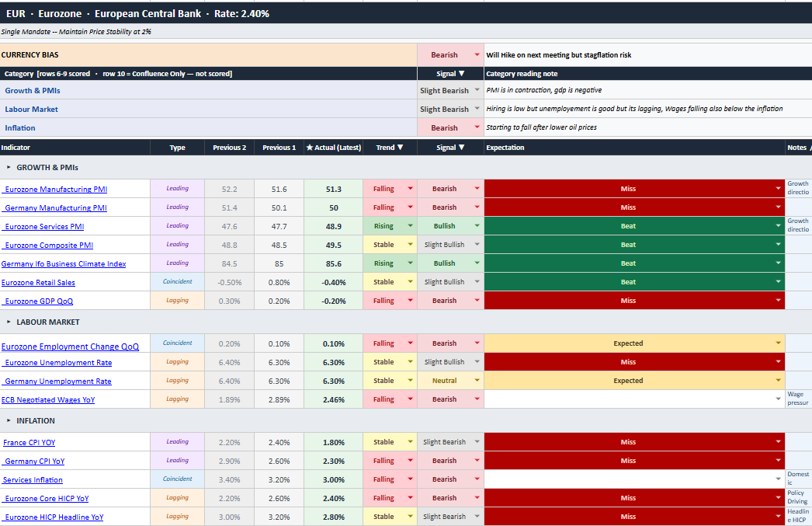Open Germany CPI YoY link

point(35,462)
